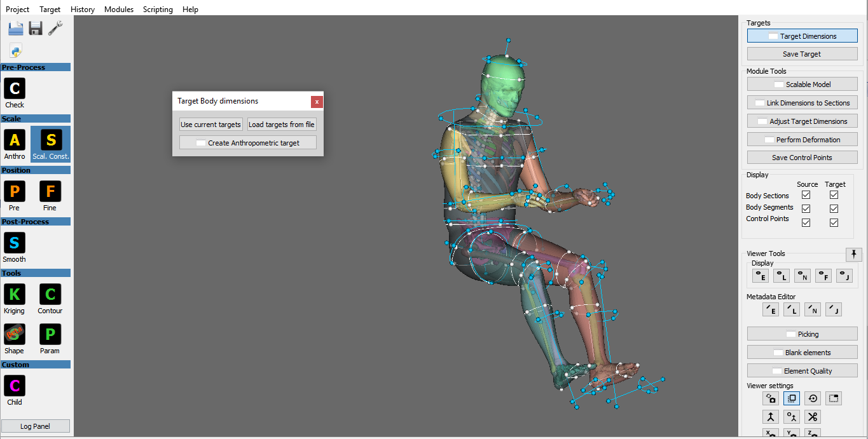The height and width of the screenshot is (439, 868).
Task: Click the Target Dimensions button
Action: 803,36
